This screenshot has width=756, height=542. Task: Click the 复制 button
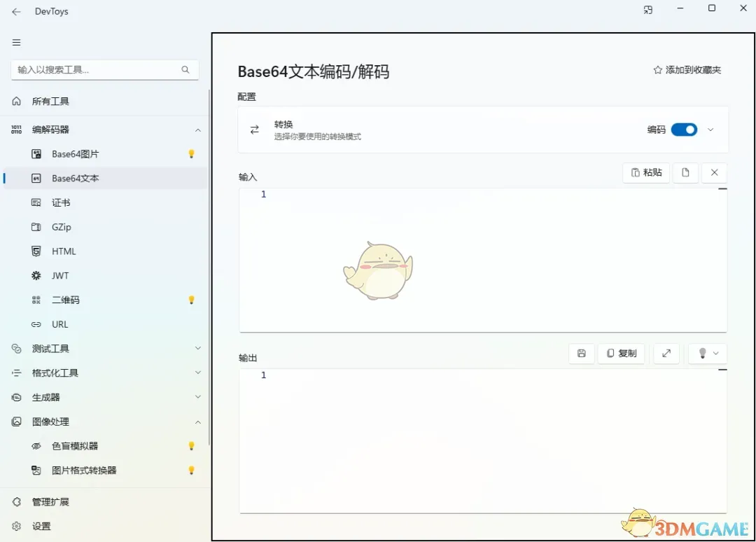pos(622,354)
